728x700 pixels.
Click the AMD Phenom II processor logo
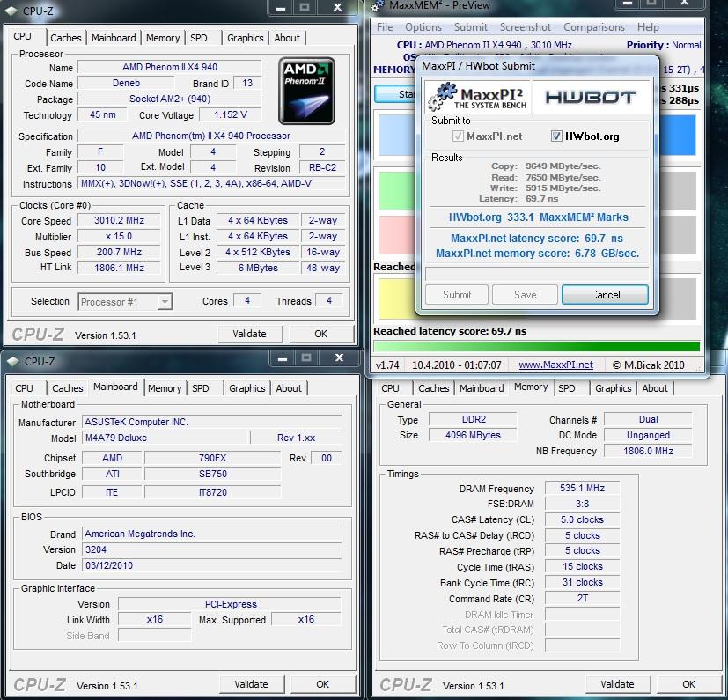306,91
